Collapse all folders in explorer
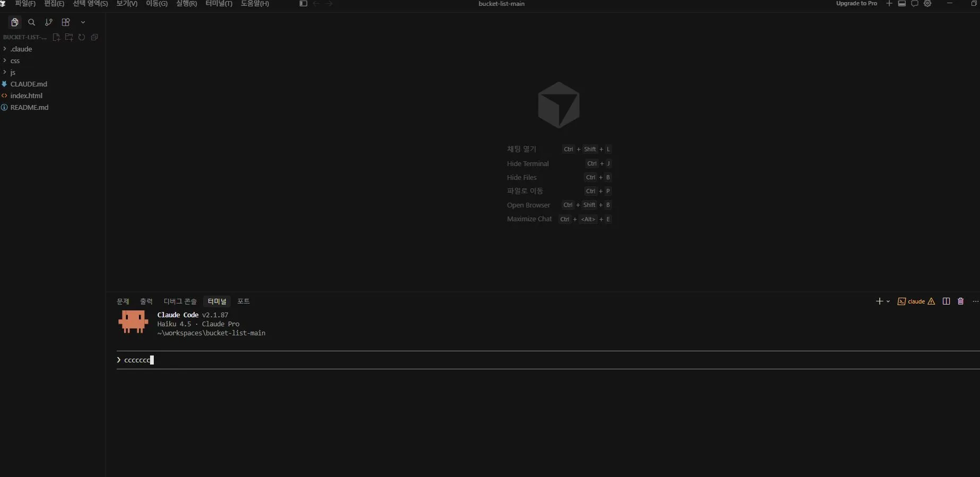Viewport: 980px width, 477px height. tap(94, 37)
